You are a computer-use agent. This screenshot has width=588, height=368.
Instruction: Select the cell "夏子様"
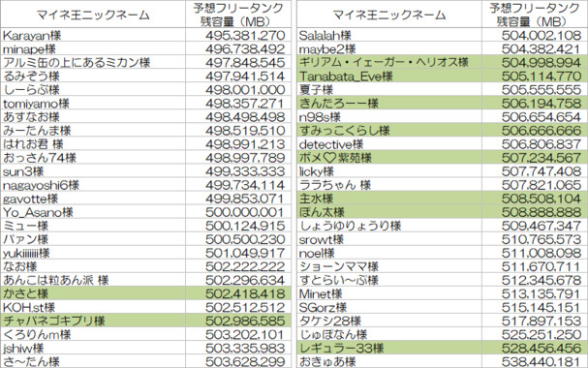pyautogui.click(x=389, y=90)
